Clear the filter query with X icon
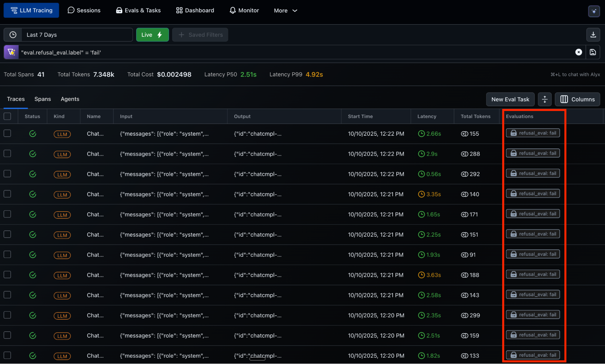The image size is (605, 364). point(578,52)
